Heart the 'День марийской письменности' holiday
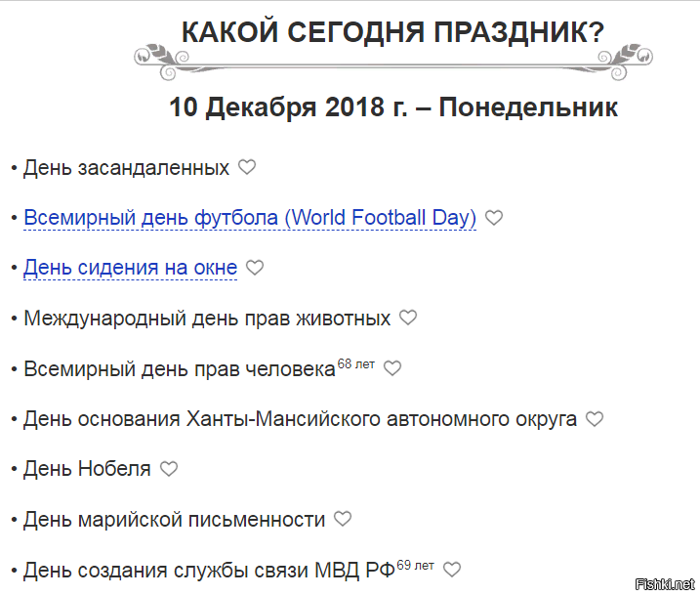This screenshot has height=596, width=700. click(343, 520)
